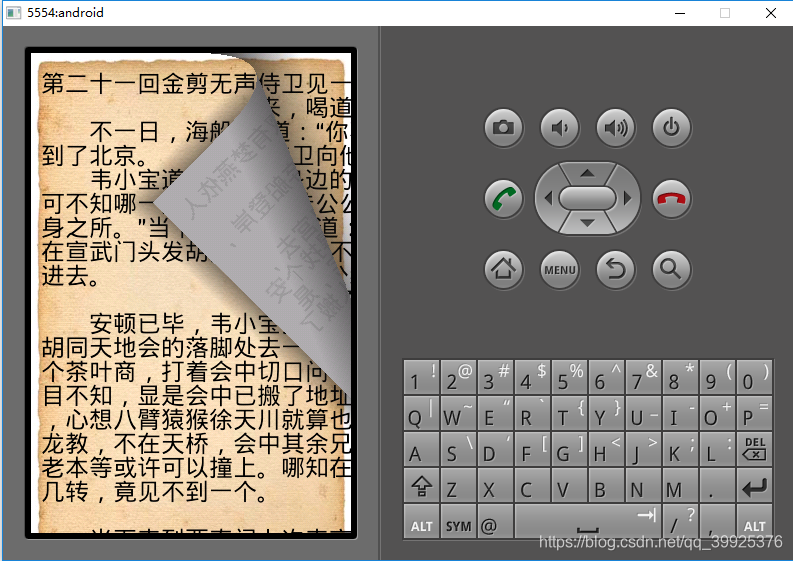This screenshot has height=561, width=793.
Task: Click the search magnifier hardware button
Action: (671, 269)
